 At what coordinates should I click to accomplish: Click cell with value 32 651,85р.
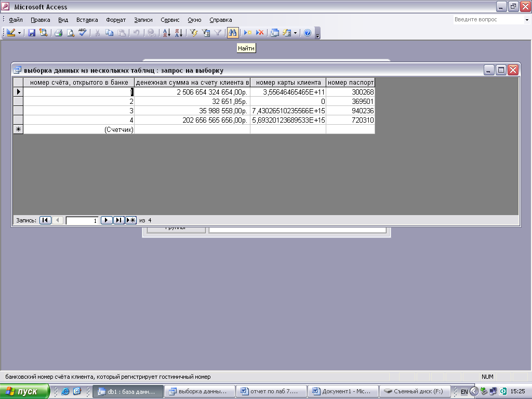192,101
